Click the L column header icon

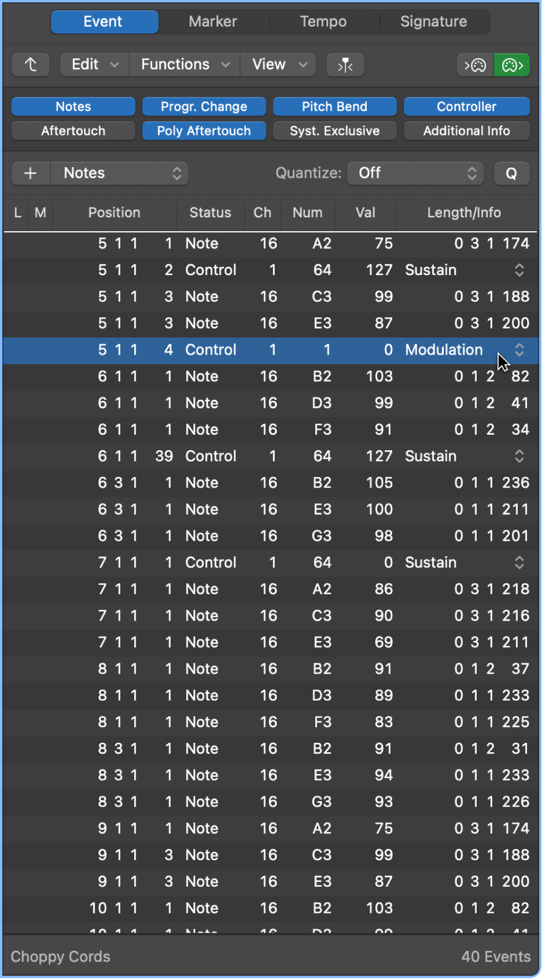(17, 213)
